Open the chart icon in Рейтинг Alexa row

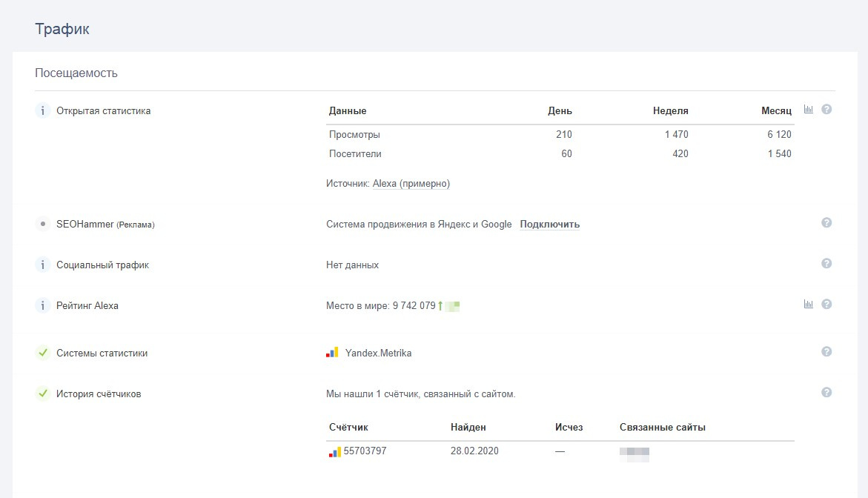coord(809,304)
